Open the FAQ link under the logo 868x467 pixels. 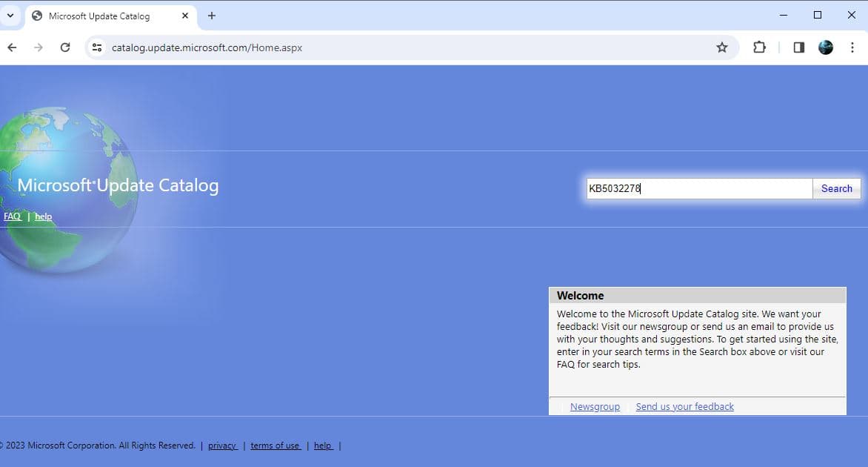pyautogui.click(x=12, y=216)
